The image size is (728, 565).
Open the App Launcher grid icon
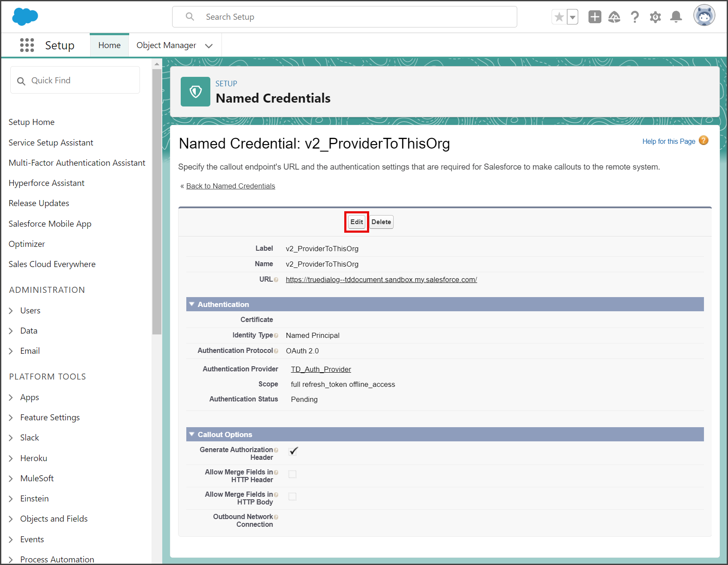pos(27,45)
